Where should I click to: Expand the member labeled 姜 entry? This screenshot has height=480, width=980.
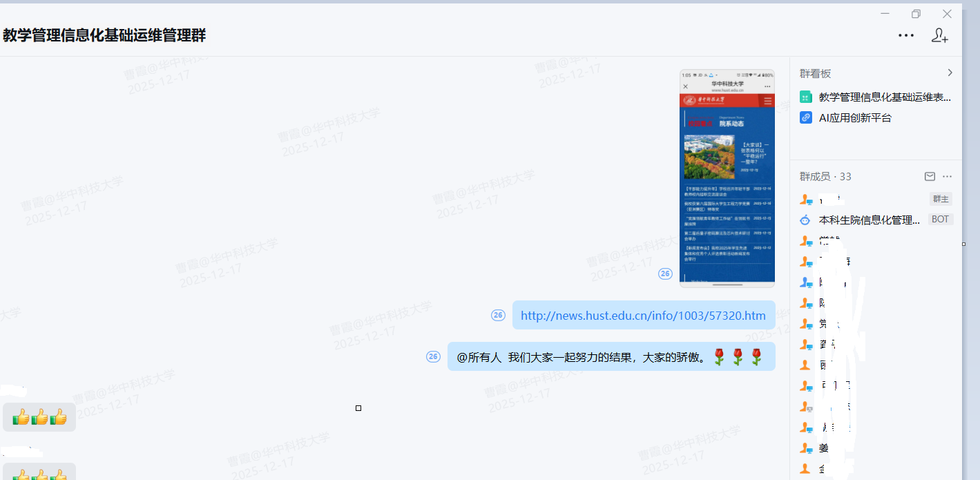[825, 448]
